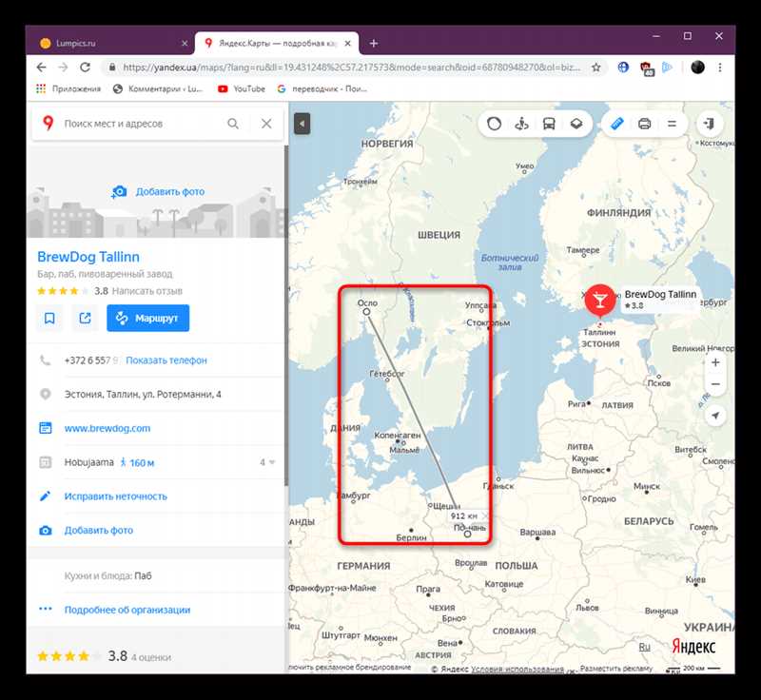This screenshot has height=700, width=761.
Task: Click the Яндекс logo on the map
Action: [x=693, y=647]
